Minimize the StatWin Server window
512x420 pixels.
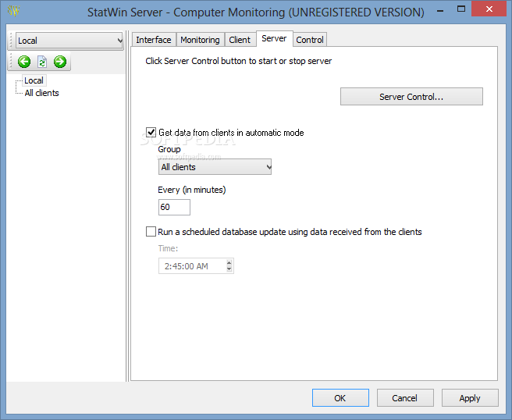click(x=440, y=11)
